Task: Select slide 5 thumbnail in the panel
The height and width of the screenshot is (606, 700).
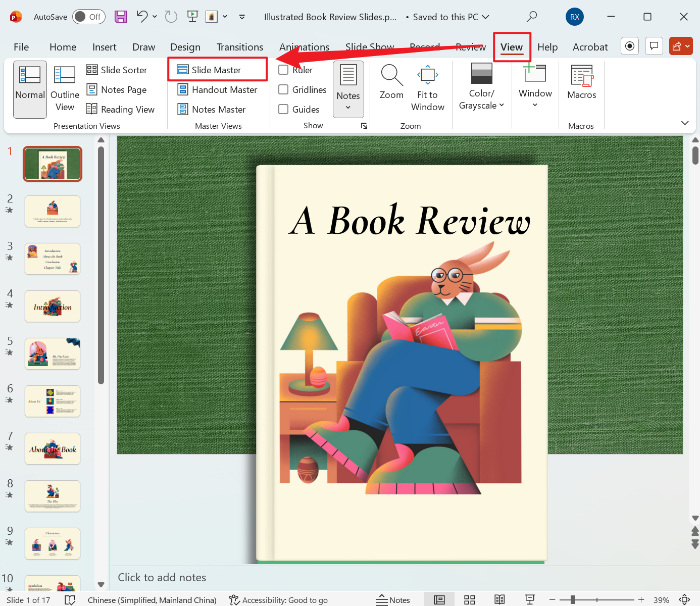Action: pos(53,353)
